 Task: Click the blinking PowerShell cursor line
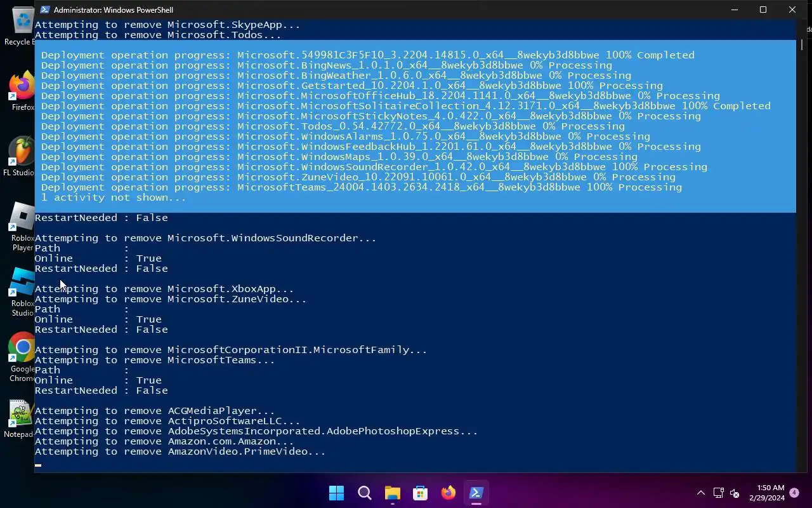(38, 465)
